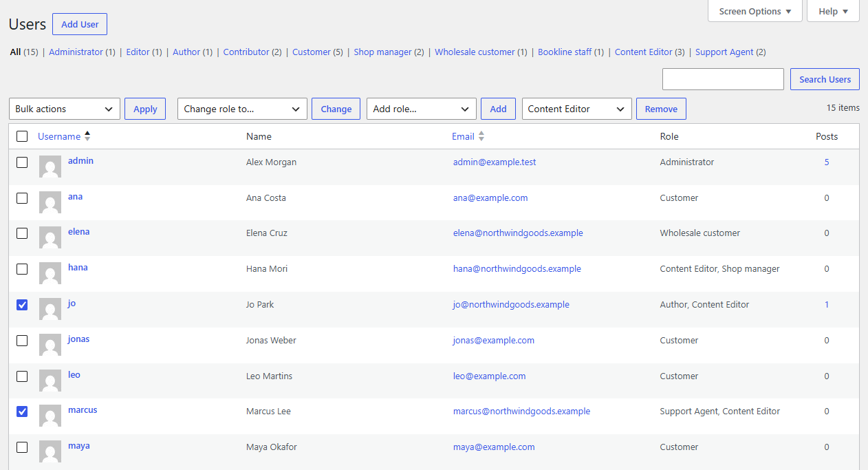Uncheck the box for user jo

point(22,305)
